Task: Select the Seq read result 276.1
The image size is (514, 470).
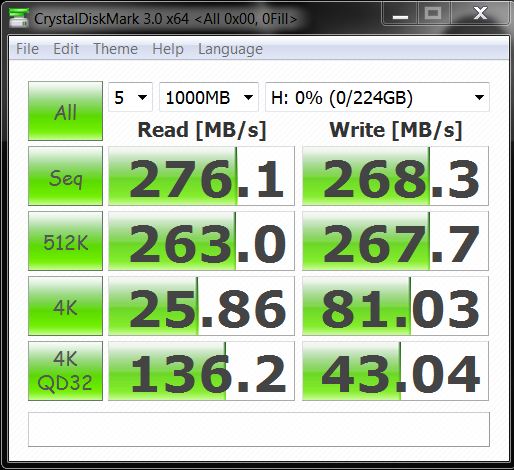Action: click(202, 176)
